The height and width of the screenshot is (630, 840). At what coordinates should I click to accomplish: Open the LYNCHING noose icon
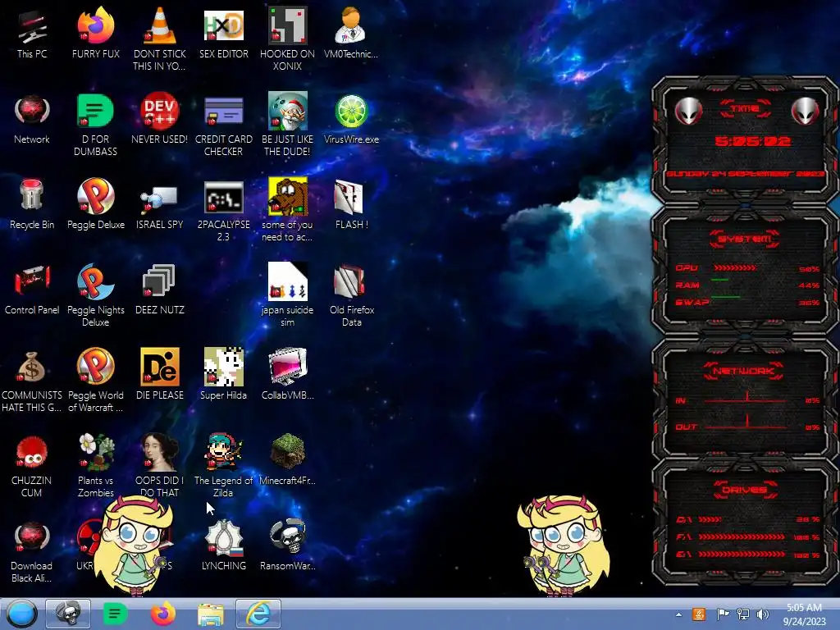(x=223, y=545)
